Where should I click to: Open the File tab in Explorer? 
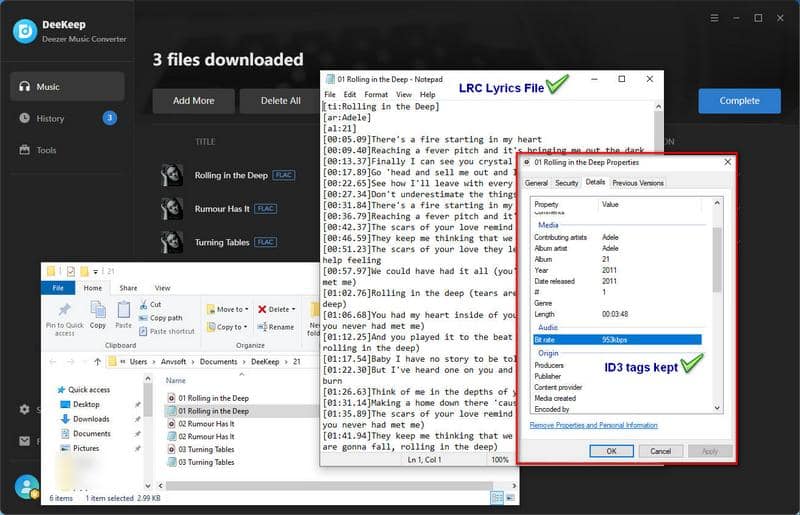(x=58, y=288)
